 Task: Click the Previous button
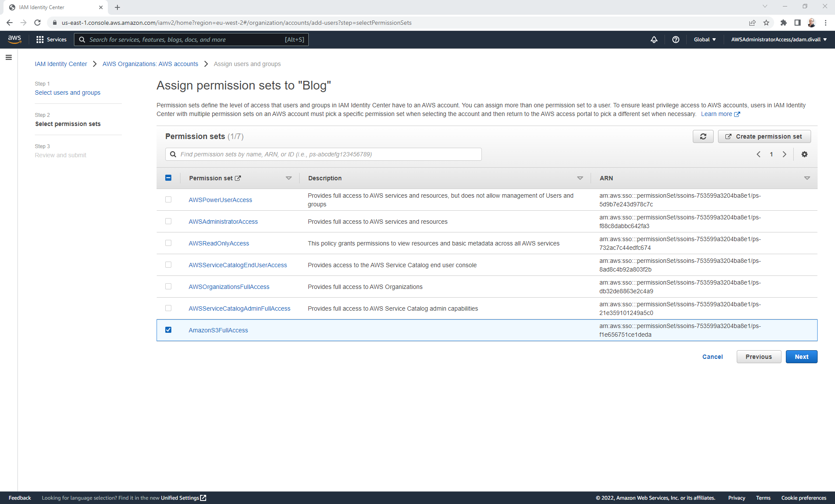[758, 357]
